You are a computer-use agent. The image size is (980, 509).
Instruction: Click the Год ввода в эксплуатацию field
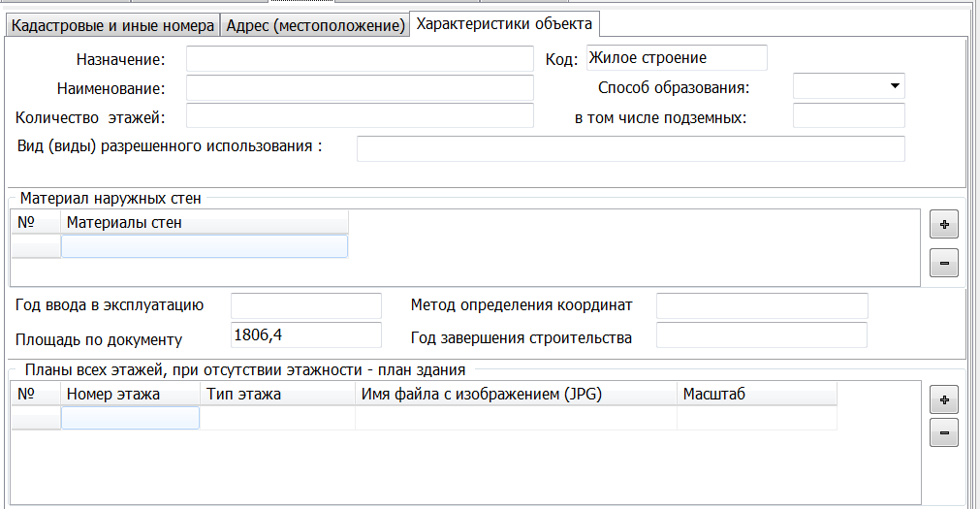pos(306,306)
